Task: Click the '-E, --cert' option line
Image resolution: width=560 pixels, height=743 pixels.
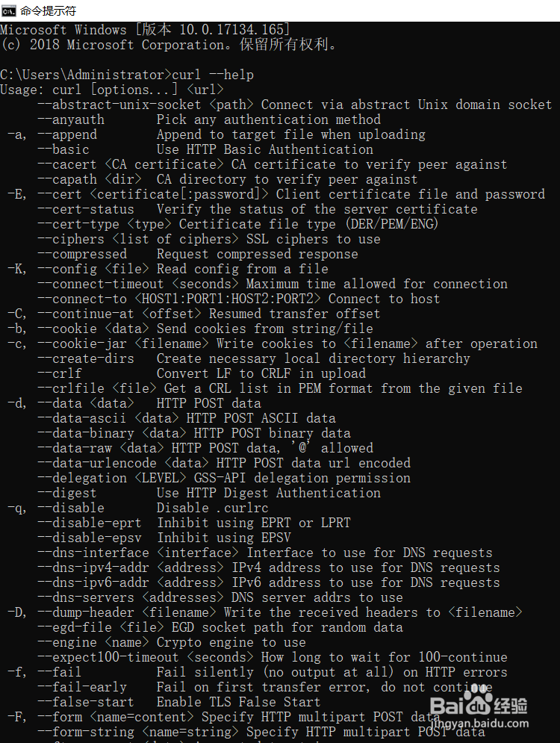Action: click(x=276, y=194)
